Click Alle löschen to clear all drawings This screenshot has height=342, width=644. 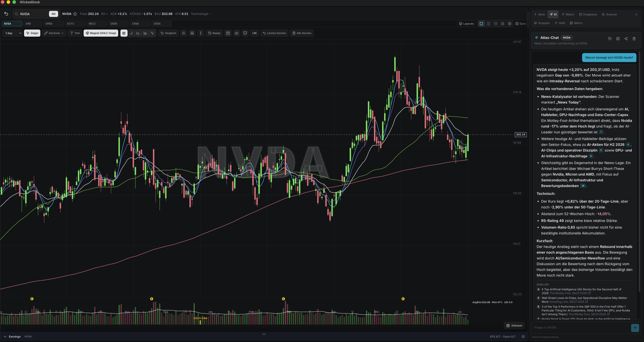point(302,33)
